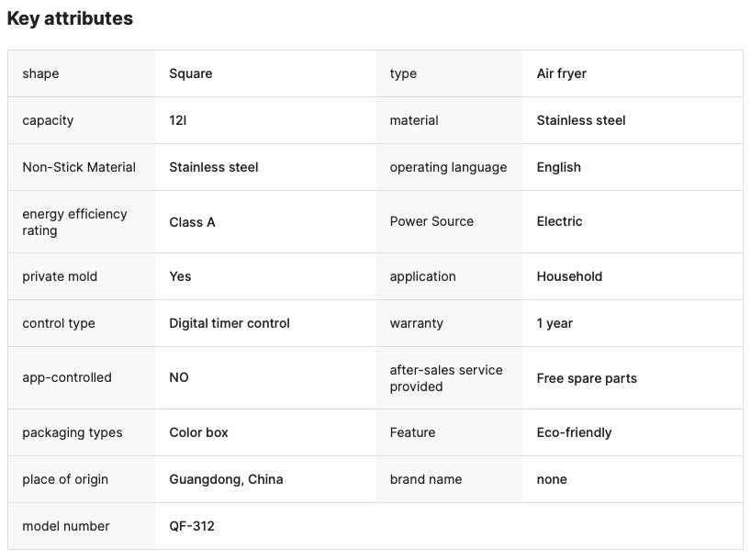The height and width of the screenshot is (560, 751).
Task: Select the QF-312 model number
Action: pyautogui.click(x=192, y=526)
